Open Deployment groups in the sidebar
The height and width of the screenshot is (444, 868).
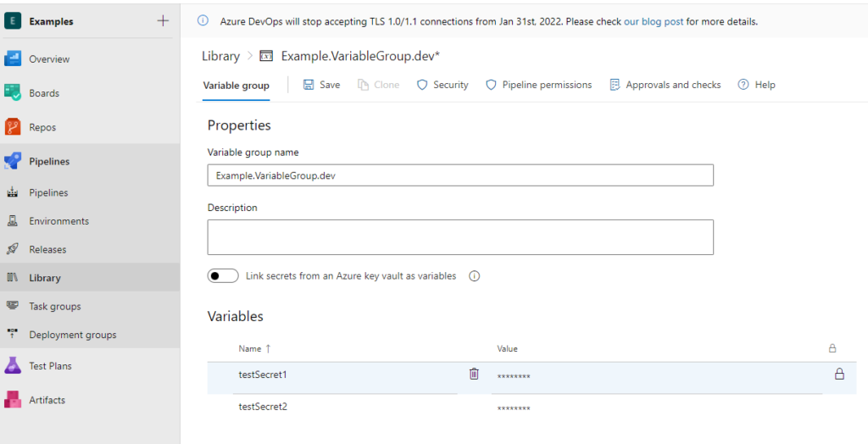[73, 335]
